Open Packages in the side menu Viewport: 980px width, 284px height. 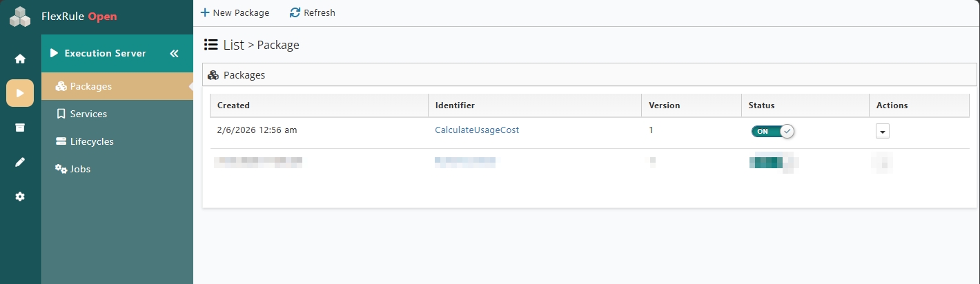point(117,86)
